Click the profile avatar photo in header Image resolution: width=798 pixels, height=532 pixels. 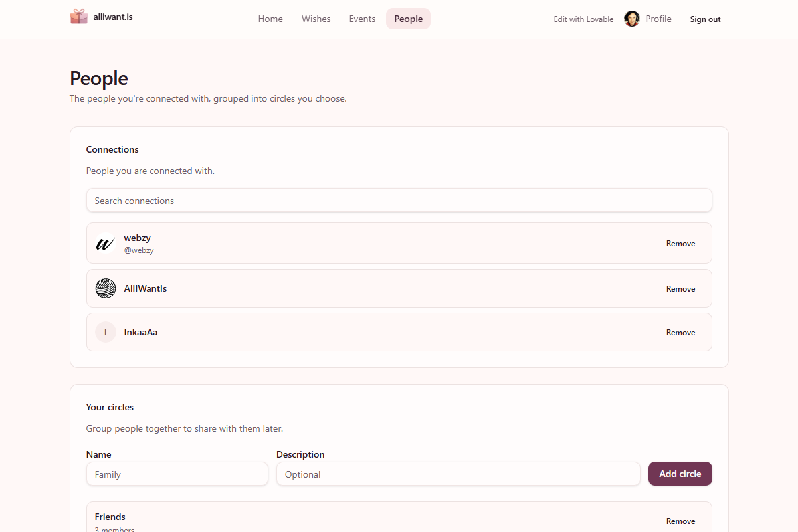tap(632, 19)
